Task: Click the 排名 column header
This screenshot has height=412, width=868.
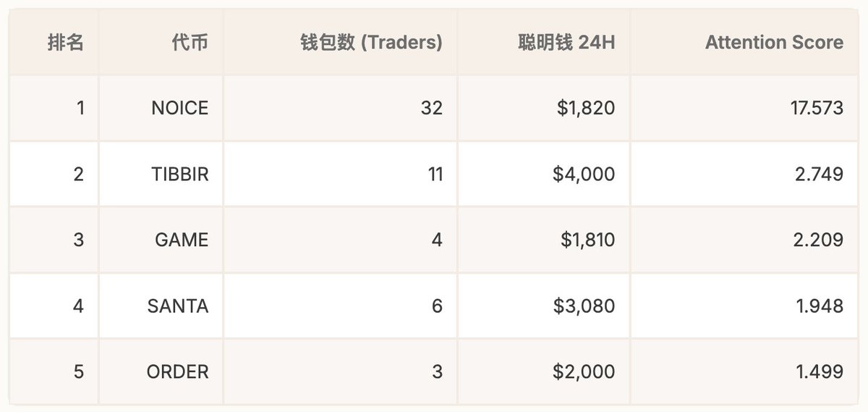Action: [x=66, y=43]
